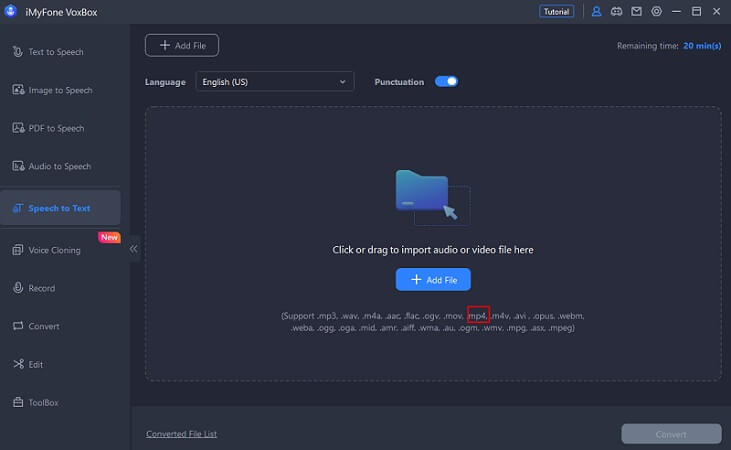Click the Edit scissors icon
The height and width of the screenshot is (450, 731).
[18, 364]
